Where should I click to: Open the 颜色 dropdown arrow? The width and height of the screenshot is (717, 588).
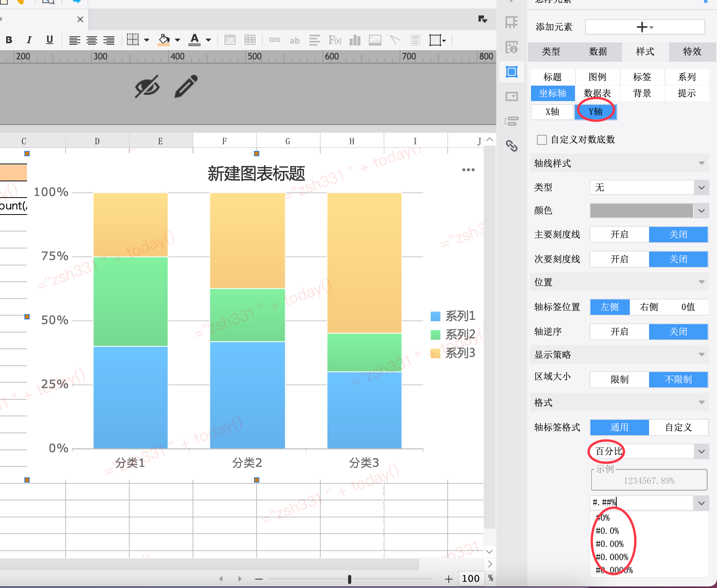701,211
